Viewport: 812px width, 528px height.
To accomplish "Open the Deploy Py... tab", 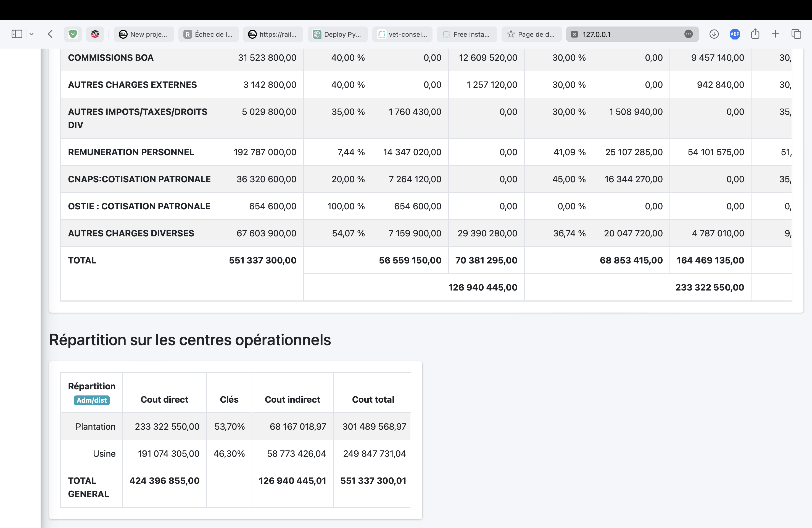I will pyautogui.click(x=338, y=35).
